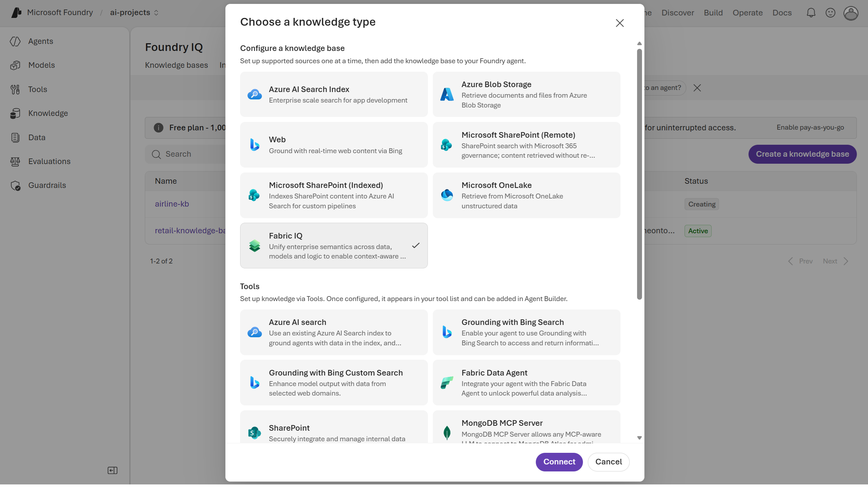Switch to the Knowledge bases tab
The height and width of the screenshot is (489, 868).
click(176, 65)
